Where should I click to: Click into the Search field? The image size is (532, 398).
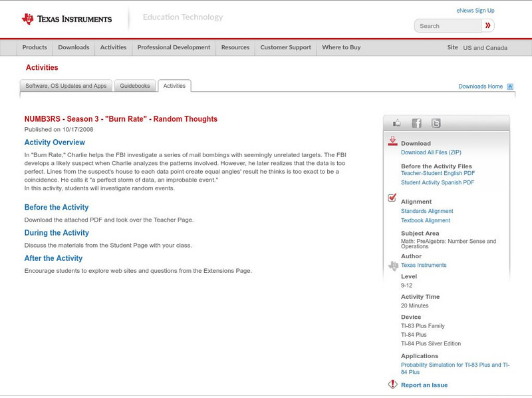[x=448, y=26]
